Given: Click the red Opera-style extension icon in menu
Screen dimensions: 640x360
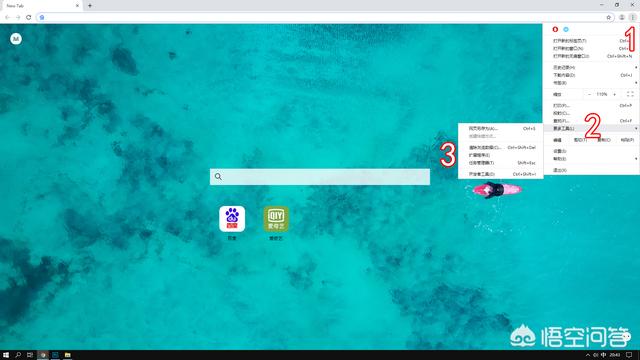Looking at the screenshot, I should 555,29.
